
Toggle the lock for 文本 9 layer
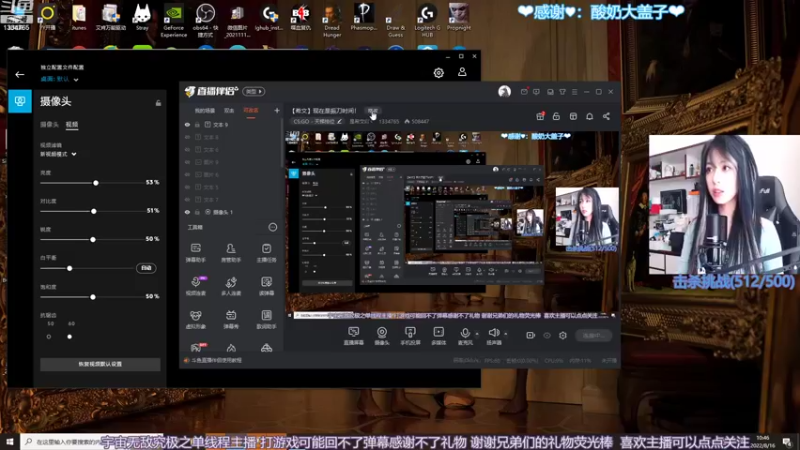(x=197, y=124)
